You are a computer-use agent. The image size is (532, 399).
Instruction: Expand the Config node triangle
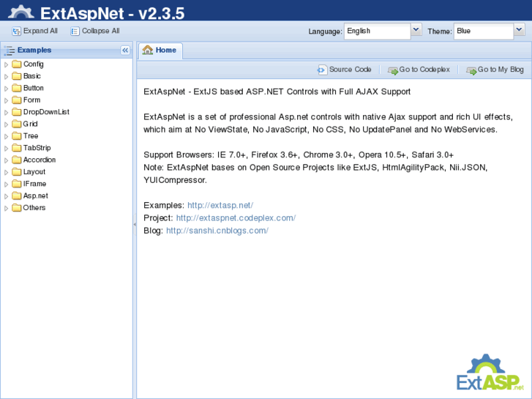click(x=6, y=64)
